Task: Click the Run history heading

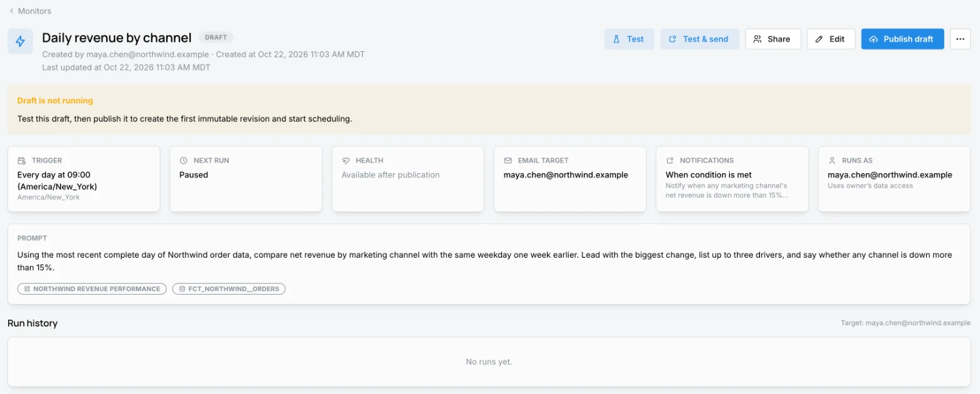Action: pyautogui.click(x=32, y=323)
